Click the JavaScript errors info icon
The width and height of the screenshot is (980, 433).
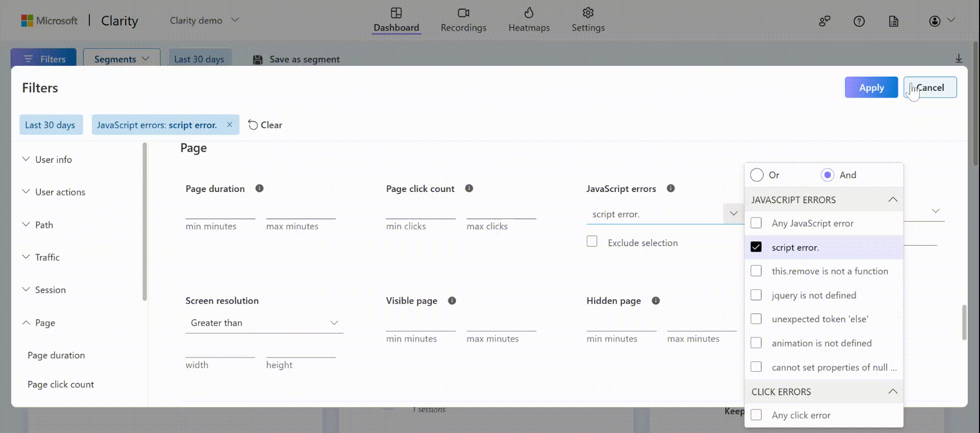tap(671, 188)
